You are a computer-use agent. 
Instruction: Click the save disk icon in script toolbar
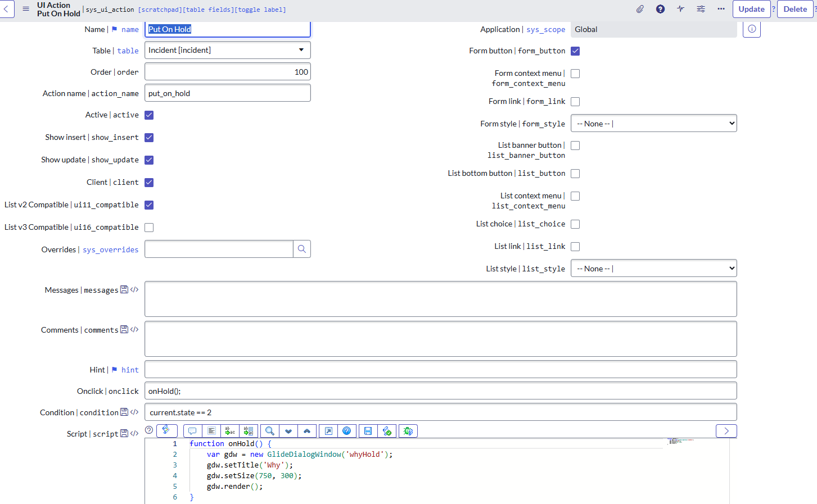tap(368, 431)
